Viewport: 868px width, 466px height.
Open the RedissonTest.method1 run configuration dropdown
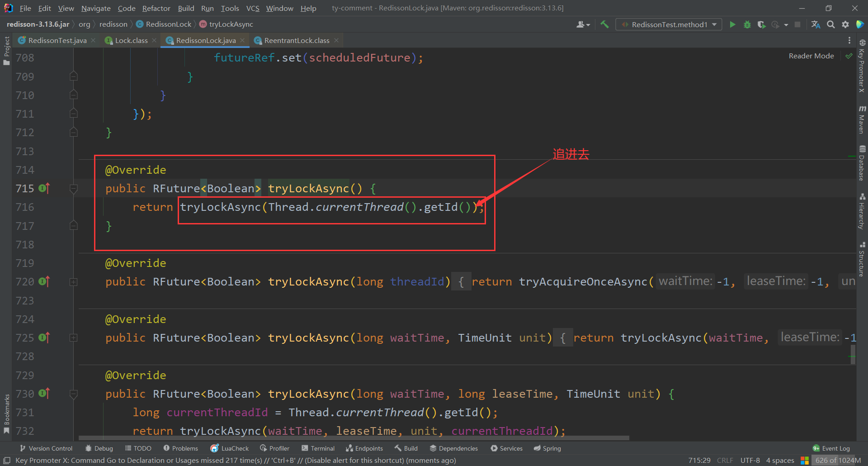669,24
